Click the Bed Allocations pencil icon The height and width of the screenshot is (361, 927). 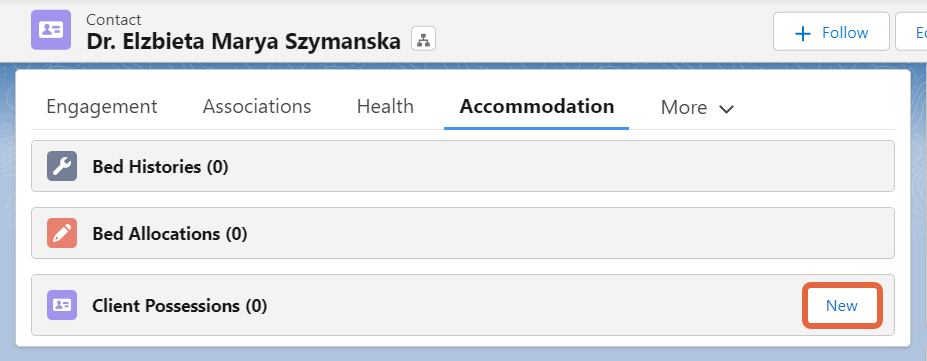(62, 233)
